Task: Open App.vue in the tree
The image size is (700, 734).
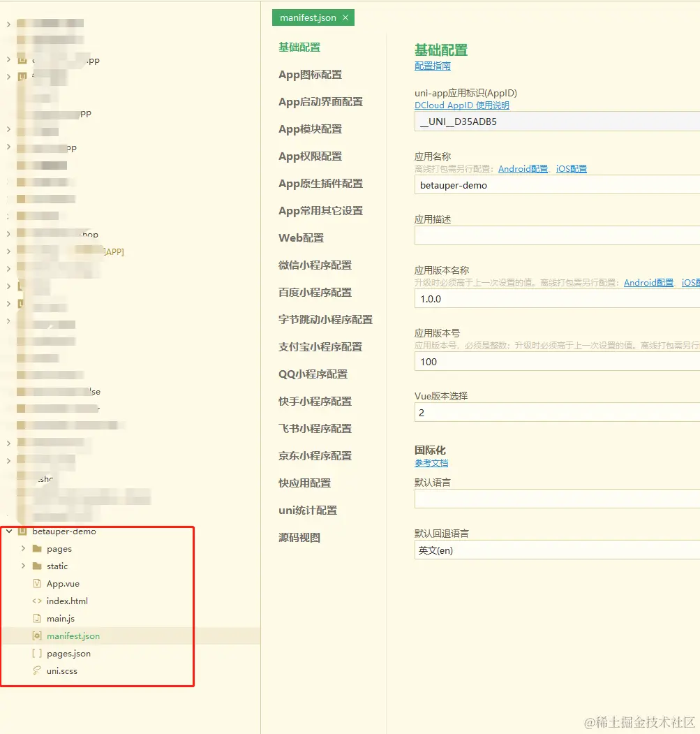Action: (x=64, y=583)
